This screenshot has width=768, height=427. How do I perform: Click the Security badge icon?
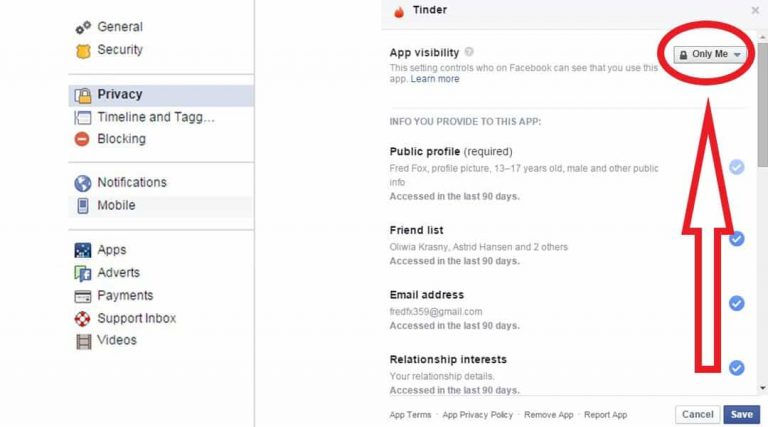tap(83, 51)
